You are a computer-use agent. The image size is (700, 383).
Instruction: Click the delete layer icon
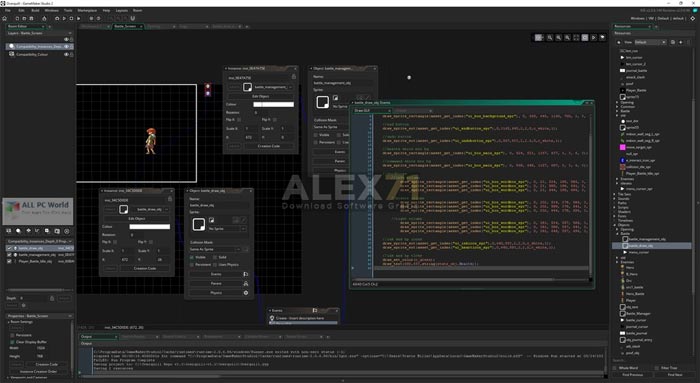[67, 231]
